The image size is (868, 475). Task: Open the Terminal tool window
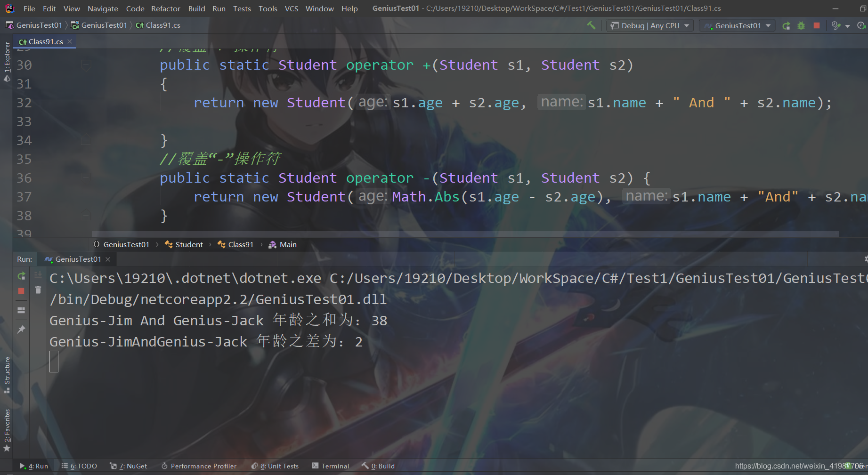[331, 466]
